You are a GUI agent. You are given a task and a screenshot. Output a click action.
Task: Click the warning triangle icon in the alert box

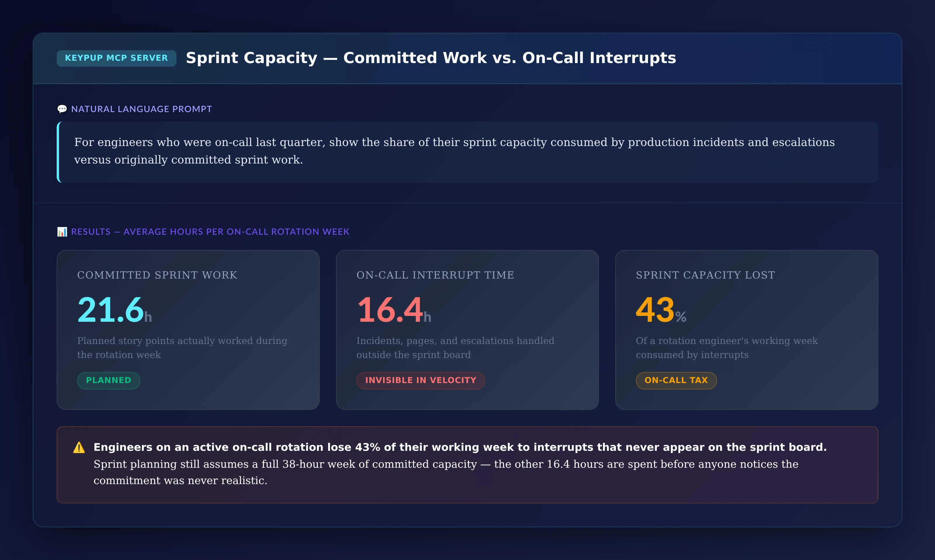click(x=79, y=447)
